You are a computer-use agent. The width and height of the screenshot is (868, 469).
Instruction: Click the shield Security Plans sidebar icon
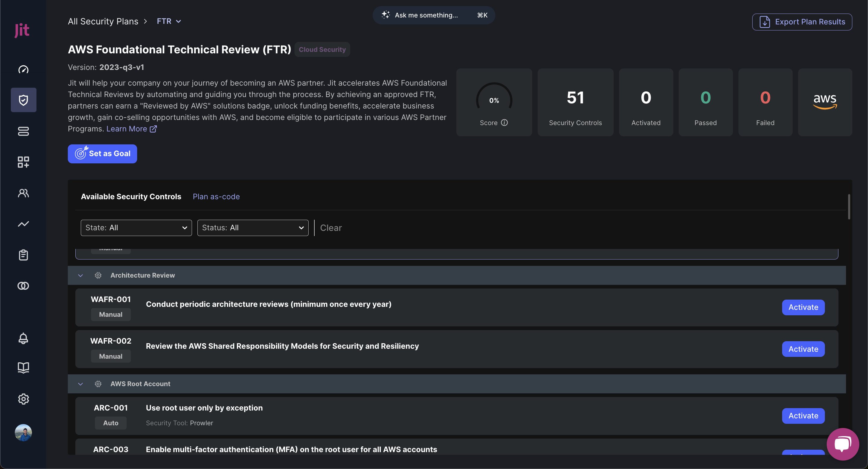[23, 100]
